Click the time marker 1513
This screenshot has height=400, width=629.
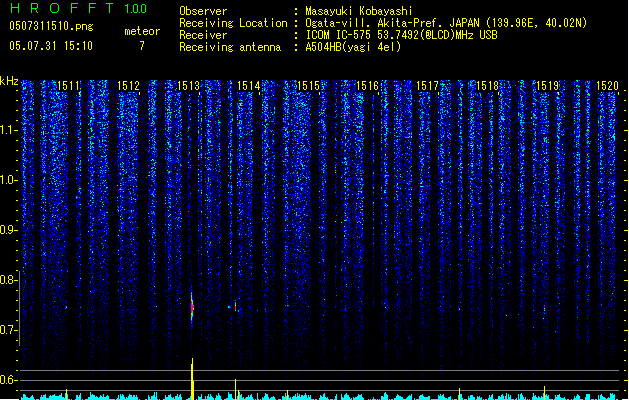pos(188,85)
